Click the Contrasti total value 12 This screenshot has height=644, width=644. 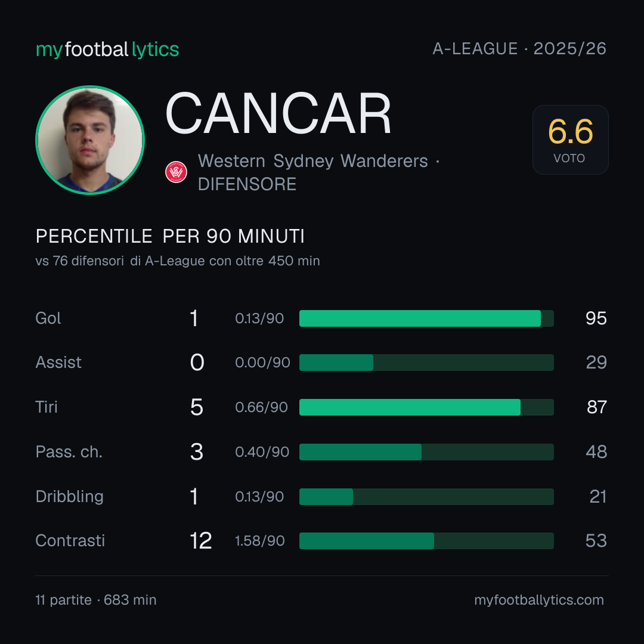coord(200,541)
